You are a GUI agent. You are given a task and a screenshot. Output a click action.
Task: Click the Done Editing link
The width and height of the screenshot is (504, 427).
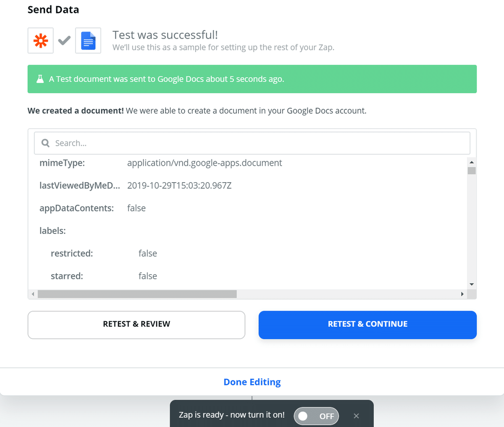click(x=252, y=382)
